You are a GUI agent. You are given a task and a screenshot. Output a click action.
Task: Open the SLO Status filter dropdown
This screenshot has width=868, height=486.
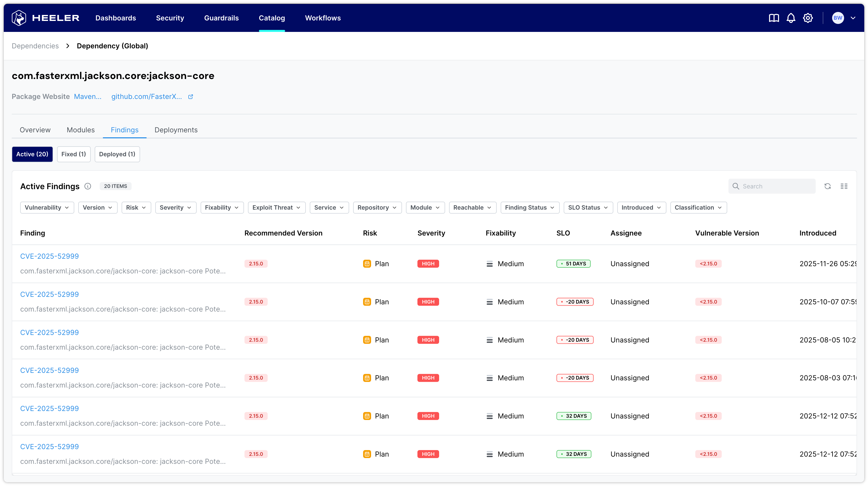588,207
